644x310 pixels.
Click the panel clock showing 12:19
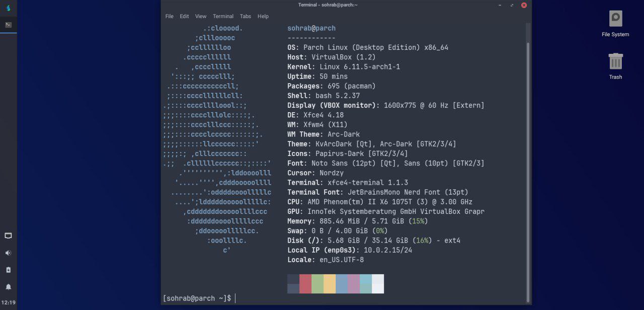point(8,303)
